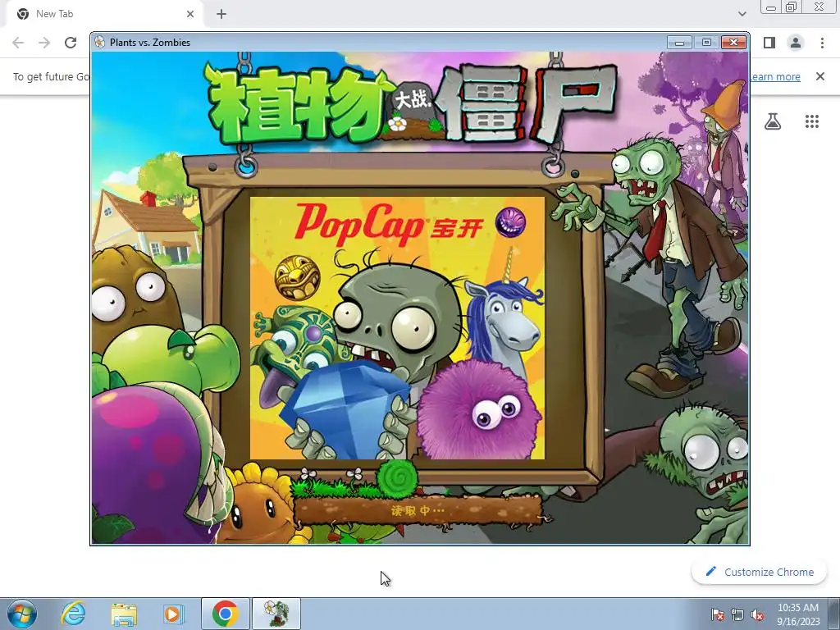Image resolution: width=840 pixels, height=630 pixels.
Task: Open the Search Labs flask icon
Action: [x=773, y=121]
